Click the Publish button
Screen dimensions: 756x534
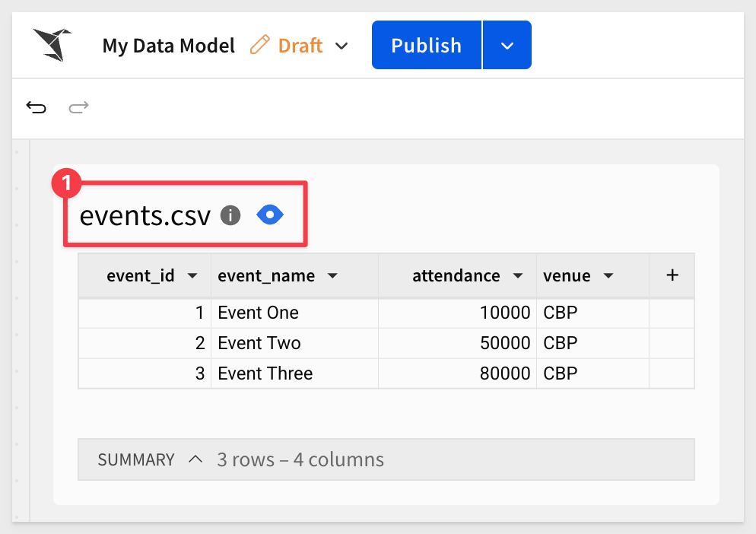[x=427, y=46]
